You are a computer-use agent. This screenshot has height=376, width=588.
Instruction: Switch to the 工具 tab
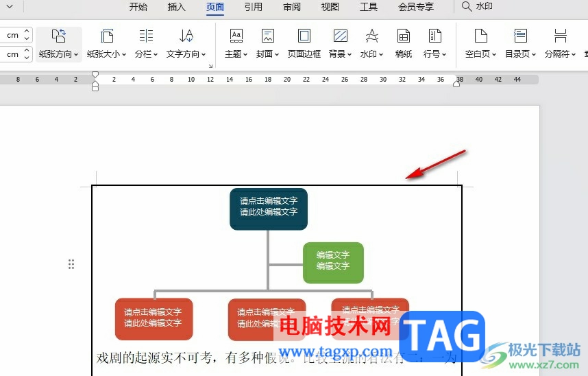coord(368,7)
